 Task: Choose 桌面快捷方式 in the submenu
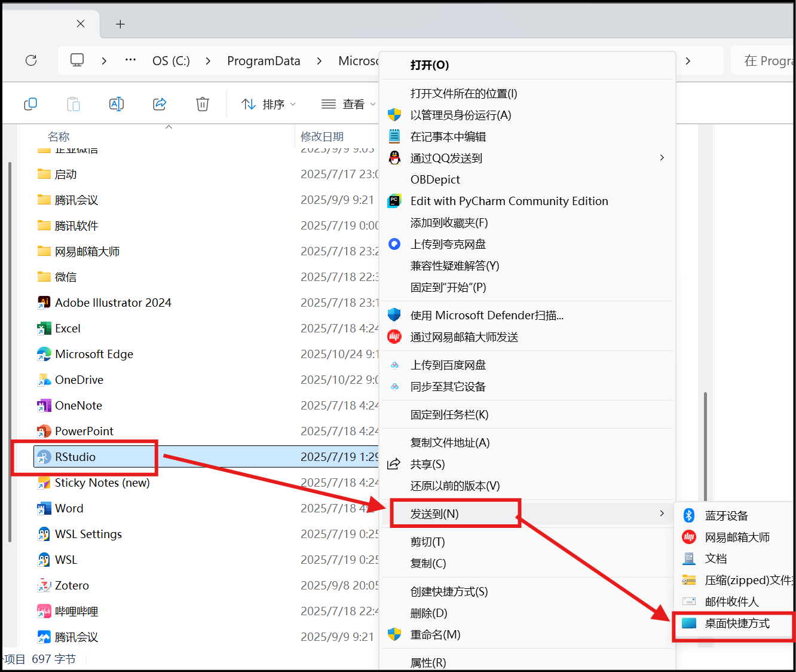tap(735, 623)
